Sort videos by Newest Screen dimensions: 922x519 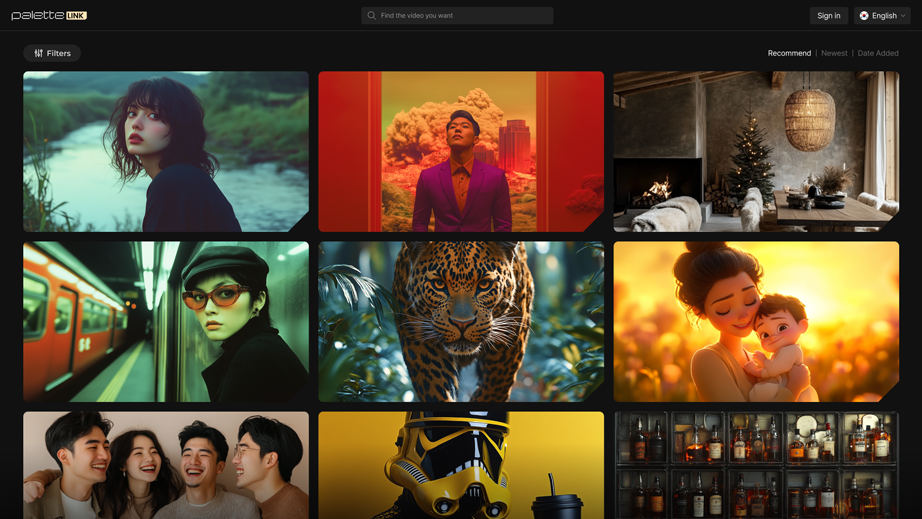[834, 53]
